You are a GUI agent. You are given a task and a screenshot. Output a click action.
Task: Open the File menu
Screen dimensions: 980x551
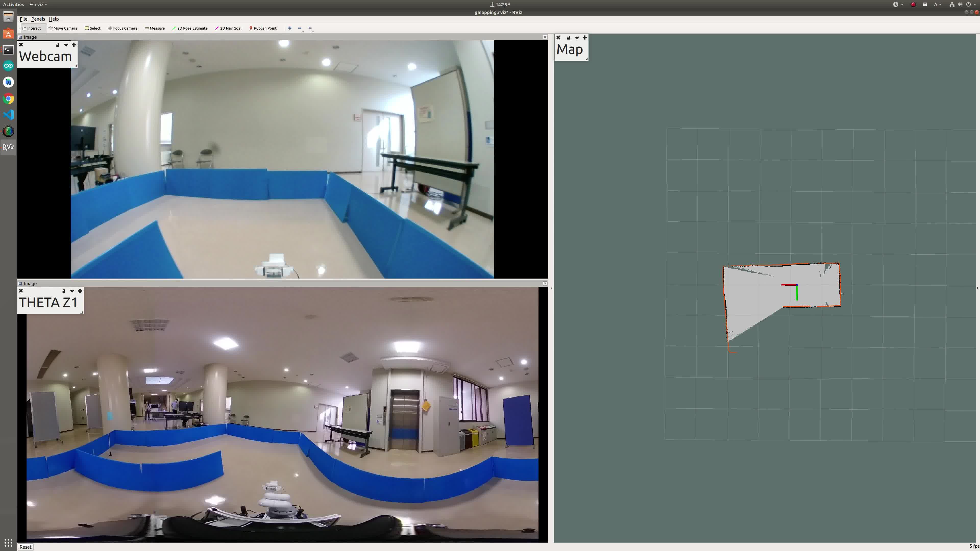click(23, 19)
